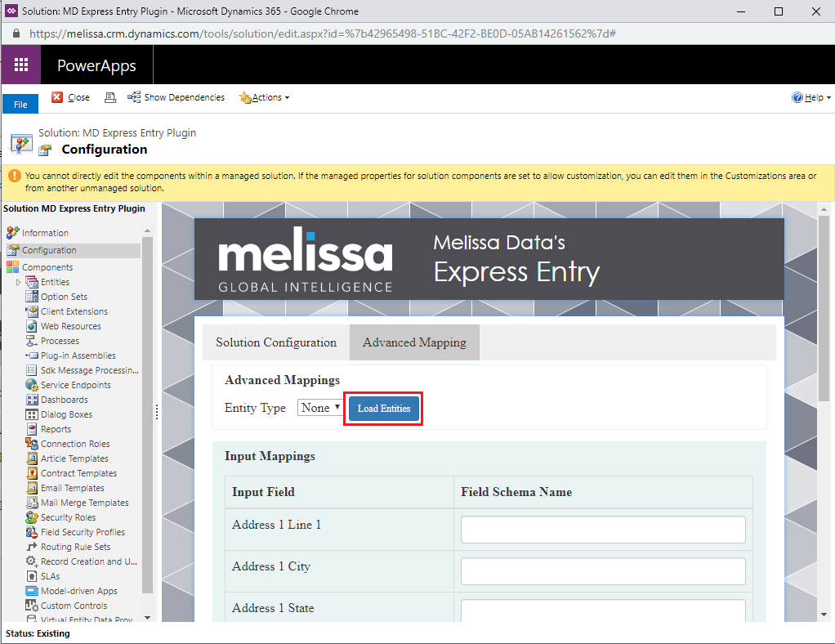Select the Reports icon in component list
Viewport: 835px width, 644px height.
point(32,429)
